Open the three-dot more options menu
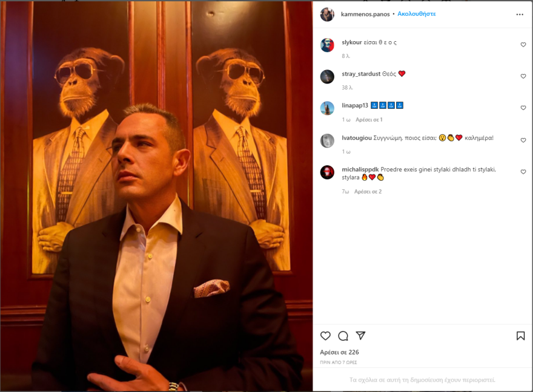Screen dimensions: 533x392 click(520, 14)
